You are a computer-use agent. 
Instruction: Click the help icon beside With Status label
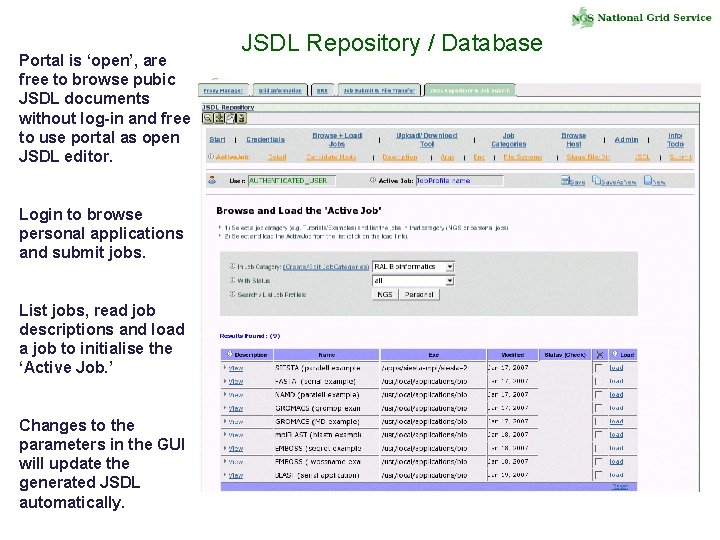coord(232,280)
